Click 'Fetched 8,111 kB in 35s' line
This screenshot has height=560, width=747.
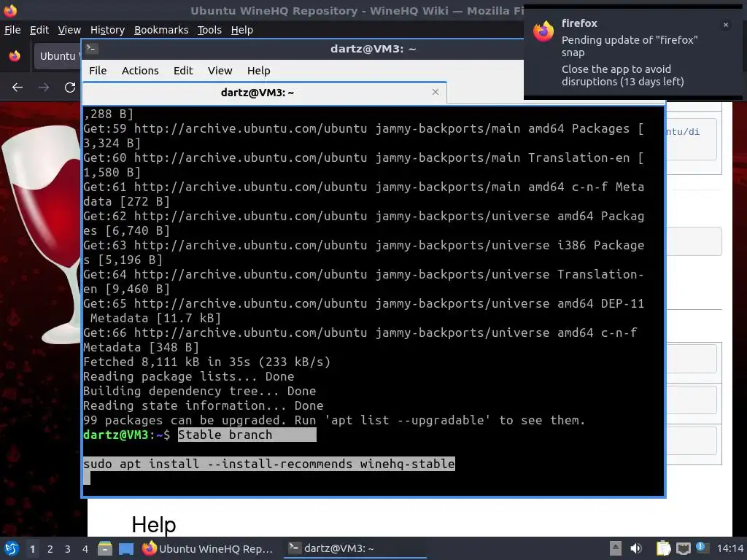[206, 362]
